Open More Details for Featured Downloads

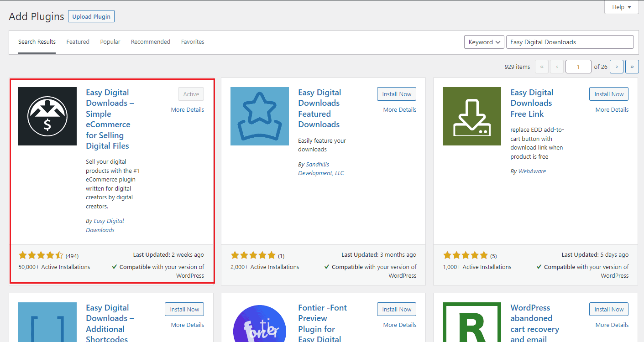coord(399,110)
